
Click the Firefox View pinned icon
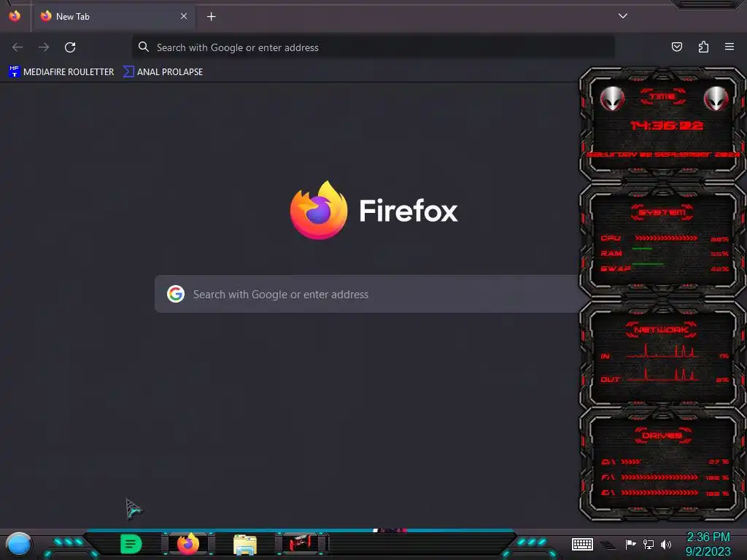tap(15, 16)
